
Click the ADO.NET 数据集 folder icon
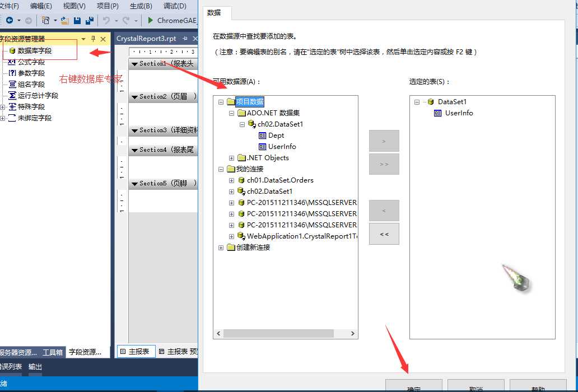tap(241, 113)
